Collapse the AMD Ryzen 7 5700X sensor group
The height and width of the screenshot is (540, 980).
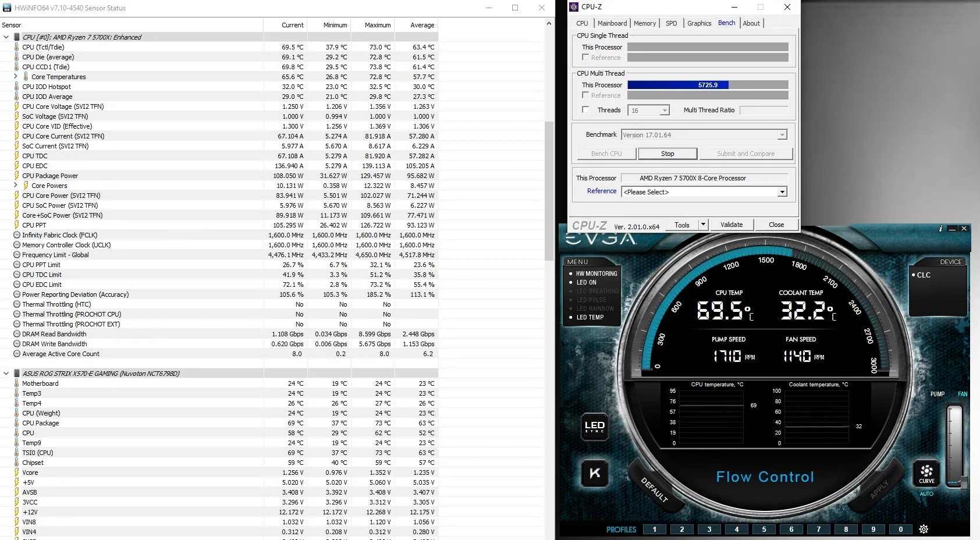click(6, 37)
